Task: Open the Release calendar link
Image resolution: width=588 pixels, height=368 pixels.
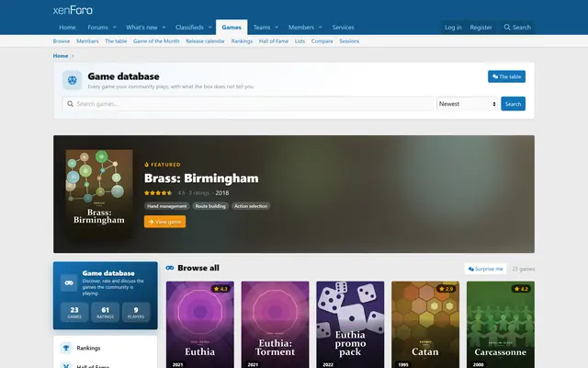Action: (205, 41)
